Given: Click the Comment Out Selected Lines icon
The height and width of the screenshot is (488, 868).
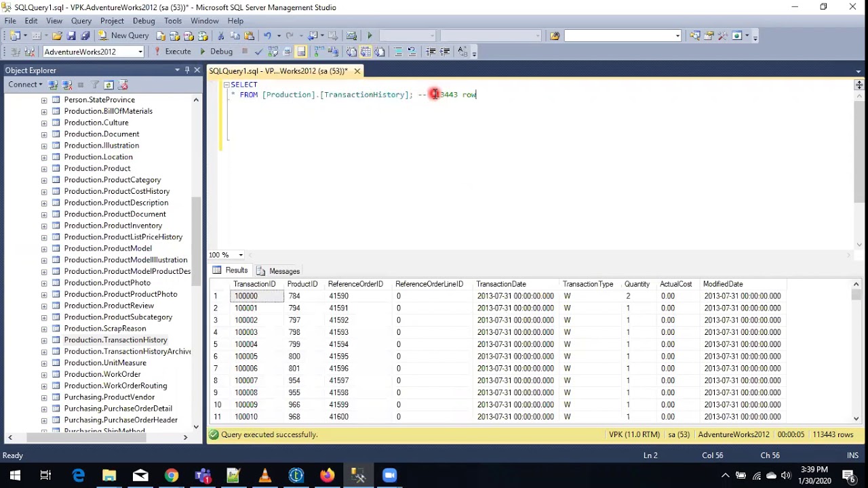Looking at the screenshot, I should (x=398, y=52).
